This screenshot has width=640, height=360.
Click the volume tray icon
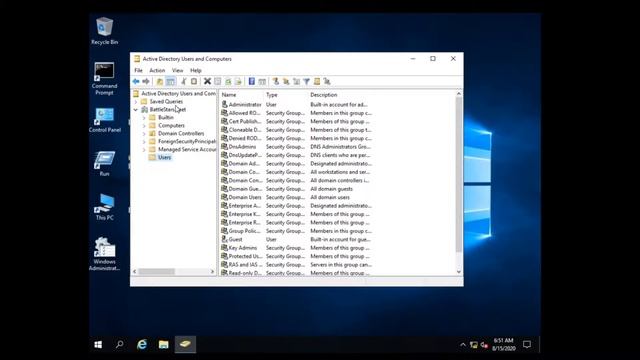pyautogui.click(x=484, y=345)
